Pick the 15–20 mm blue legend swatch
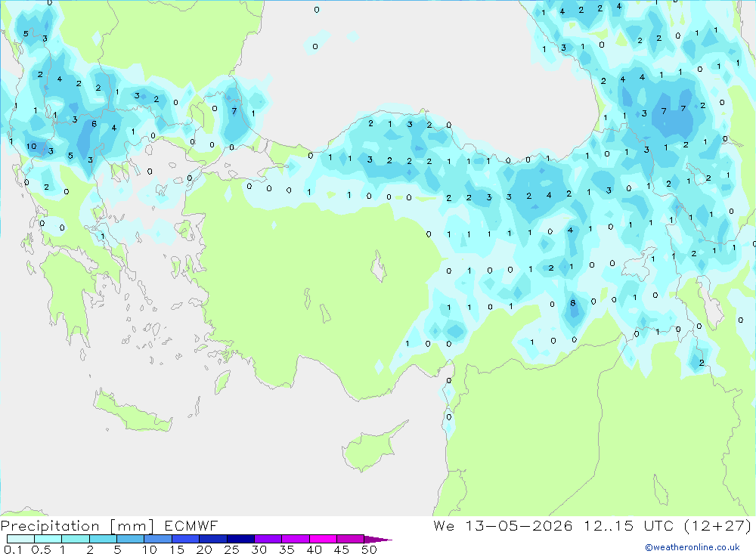The height and width of the screenshot is (554, 756). [186, 539]
